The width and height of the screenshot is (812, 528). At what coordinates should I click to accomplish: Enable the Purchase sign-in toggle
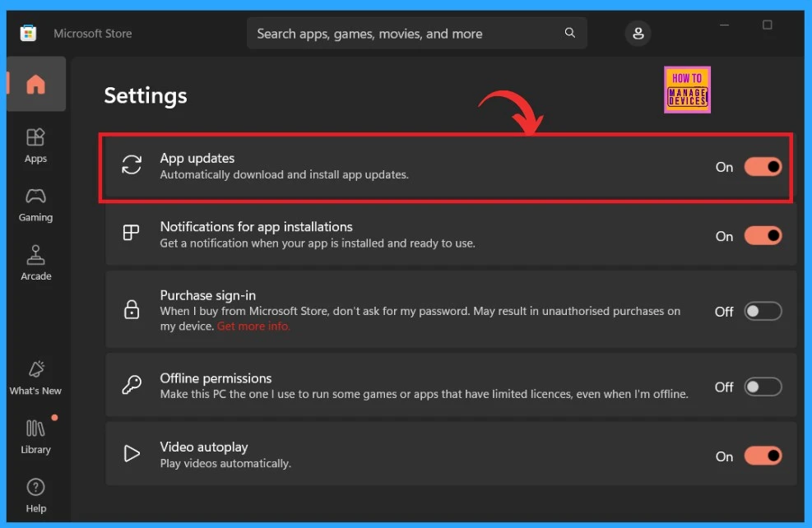coord(763,311)
